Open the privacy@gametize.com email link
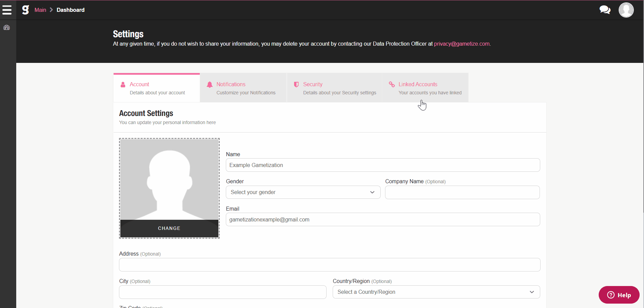The width and height of the screenshot is (644, 308). coord(462,44)
